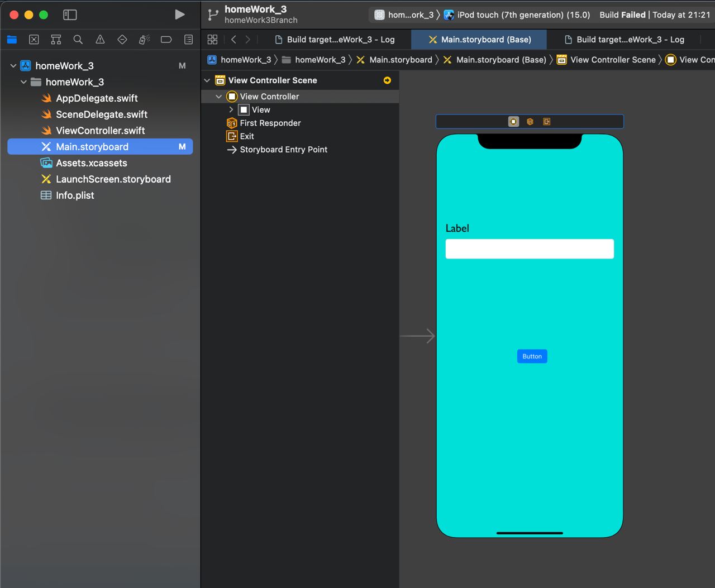Open the Source Control navigator

point(34,39)
